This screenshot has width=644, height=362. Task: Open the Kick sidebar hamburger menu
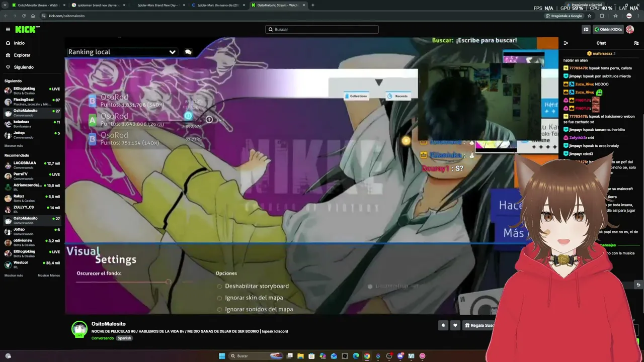8,30
